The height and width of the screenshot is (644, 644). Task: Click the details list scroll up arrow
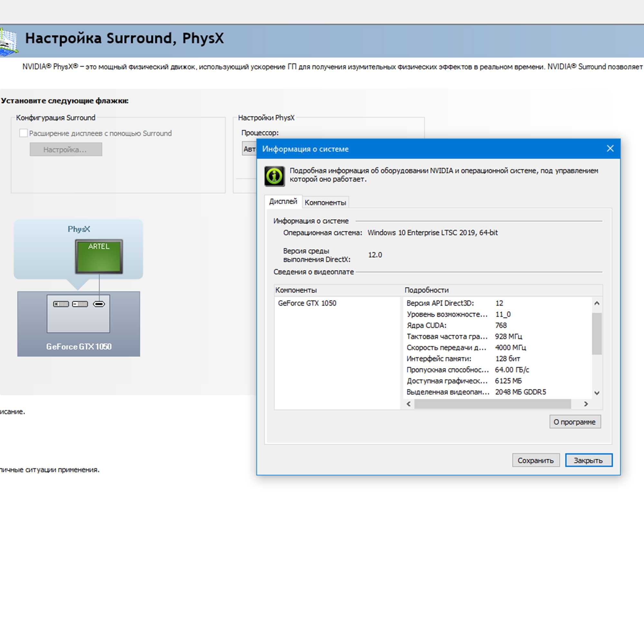pyautogui.click(x=597, y=303)
